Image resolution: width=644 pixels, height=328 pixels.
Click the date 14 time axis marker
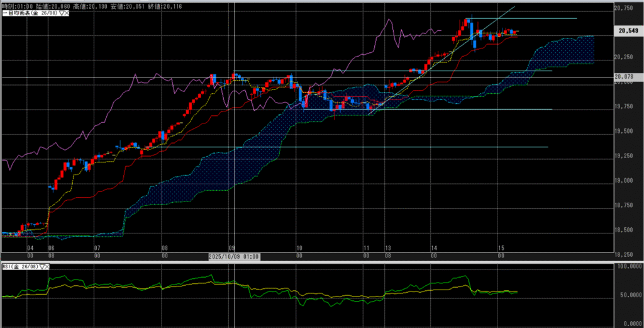tap(434, 249)
